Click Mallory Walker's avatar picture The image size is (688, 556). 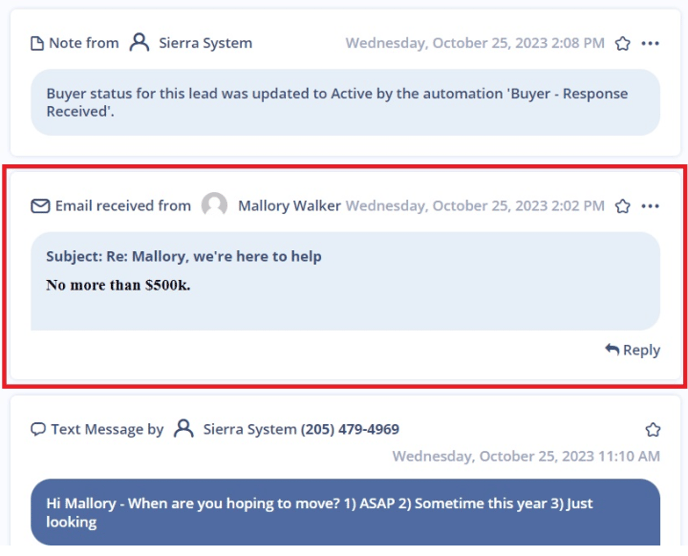click(214, 205)
